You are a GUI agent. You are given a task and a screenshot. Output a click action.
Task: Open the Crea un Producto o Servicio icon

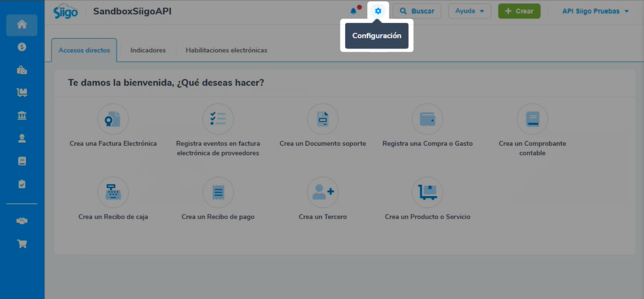[x=427, y=192]
